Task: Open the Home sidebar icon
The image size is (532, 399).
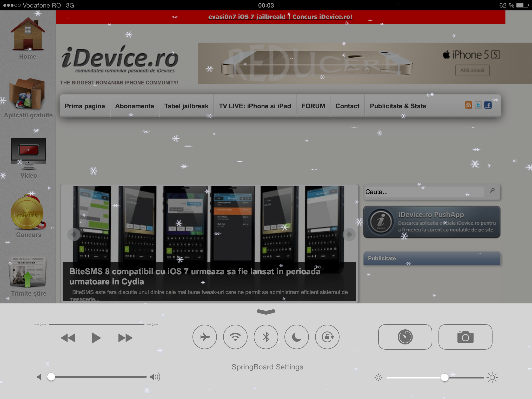Action: [28, 34]
